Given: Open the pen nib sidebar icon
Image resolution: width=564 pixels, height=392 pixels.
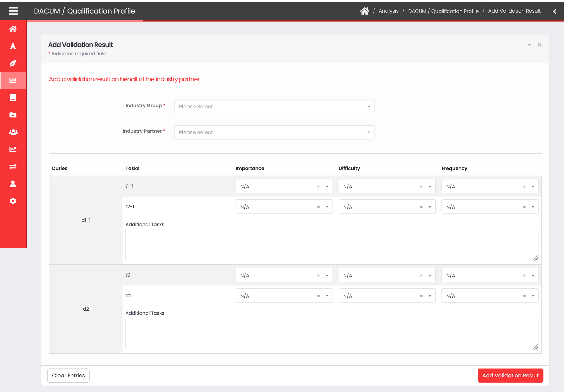Looking at the screenshot, I should click(x=13, y=63).
